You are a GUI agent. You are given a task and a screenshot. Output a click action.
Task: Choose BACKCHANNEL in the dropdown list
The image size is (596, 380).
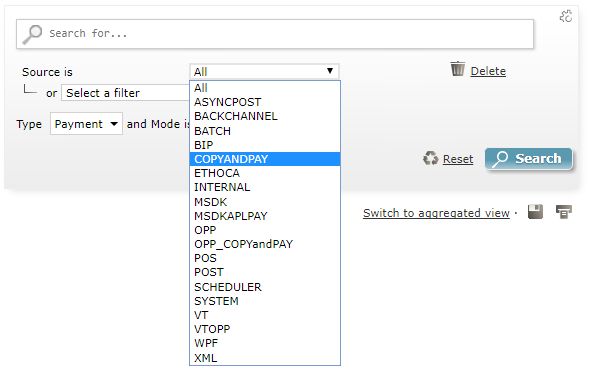pyautogui.click(x=265, y=116)
